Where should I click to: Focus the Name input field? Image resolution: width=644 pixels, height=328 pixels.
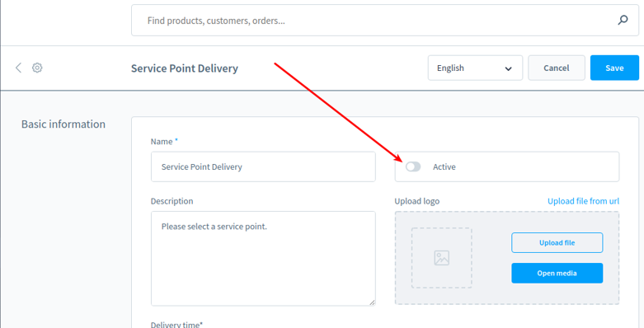[263, 166]
